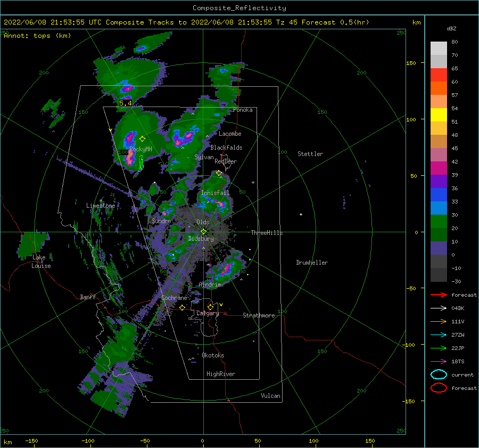Click the yellow 54-51 dBZ color swatch
This screenshot has height=448, width=479.
coord(439,115)
